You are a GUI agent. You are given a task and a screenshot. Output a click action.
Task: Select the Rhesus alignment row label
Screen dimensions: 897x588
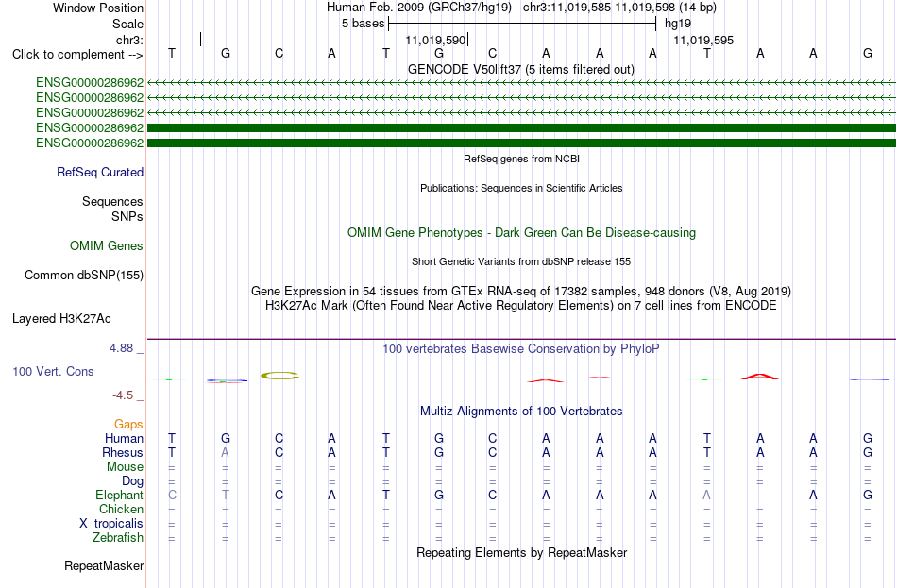pyautogui.click(x=123, y=452)
